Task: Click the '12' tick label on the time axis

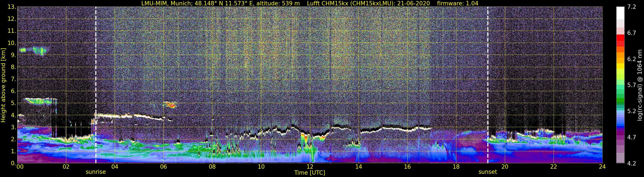Action: pyautogui.click(x=310, y=167)
